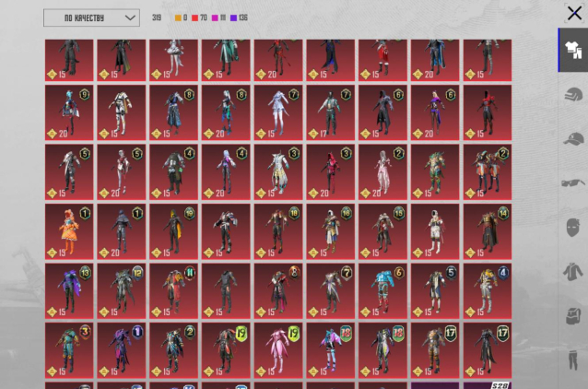Switch to the cap headwear category

click(573, 138)
